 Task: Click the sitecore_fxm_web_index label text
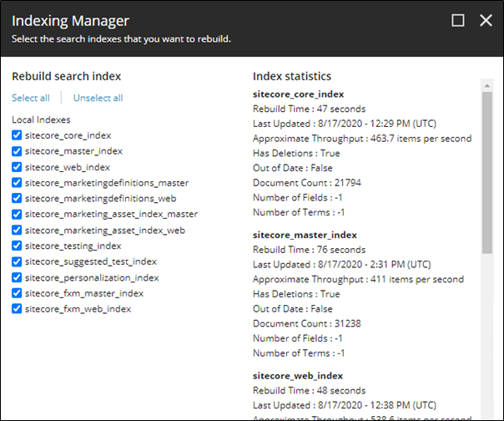coord(78,309)
